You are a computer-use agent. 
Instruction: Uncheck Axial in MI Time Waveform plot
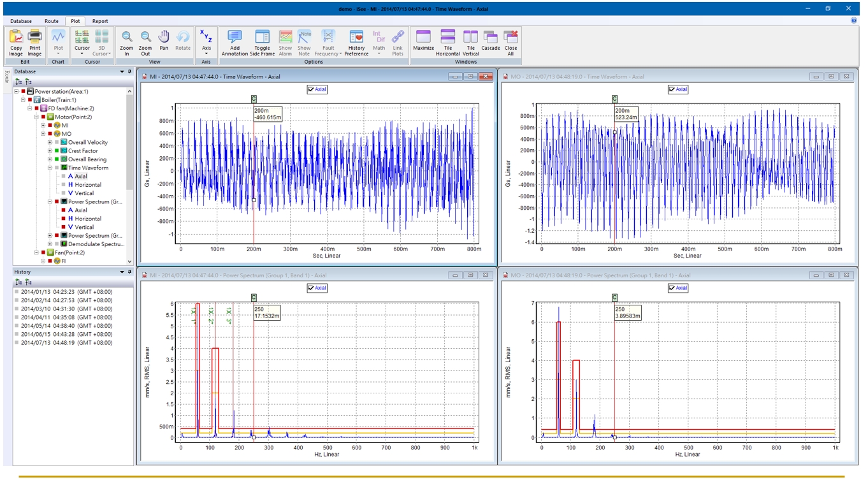point(311,90)
